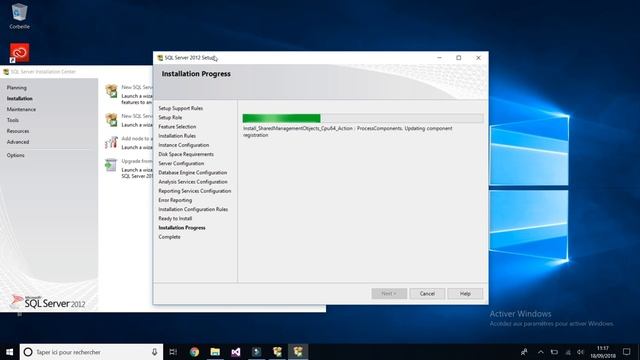Click the greyed-out Next button
The width and height of the screenshot is (640, 360).
coord(389,293)
